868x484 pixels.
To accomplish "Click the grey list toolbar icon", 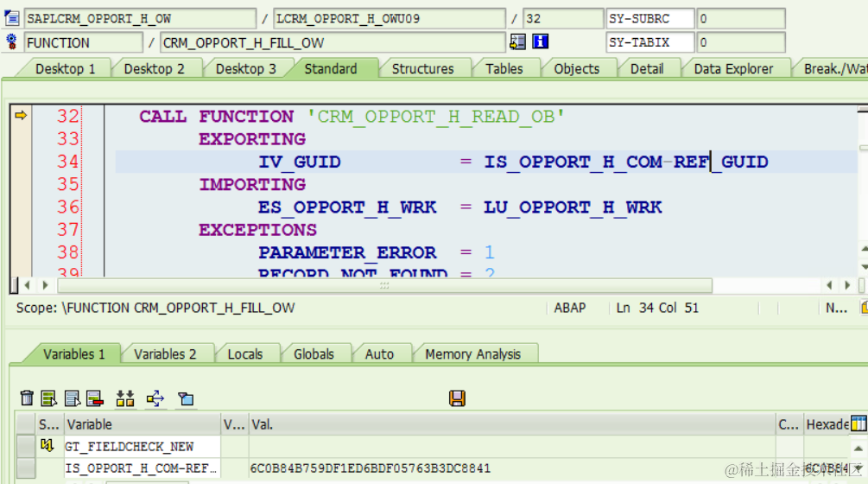I will tap(72, 398).
